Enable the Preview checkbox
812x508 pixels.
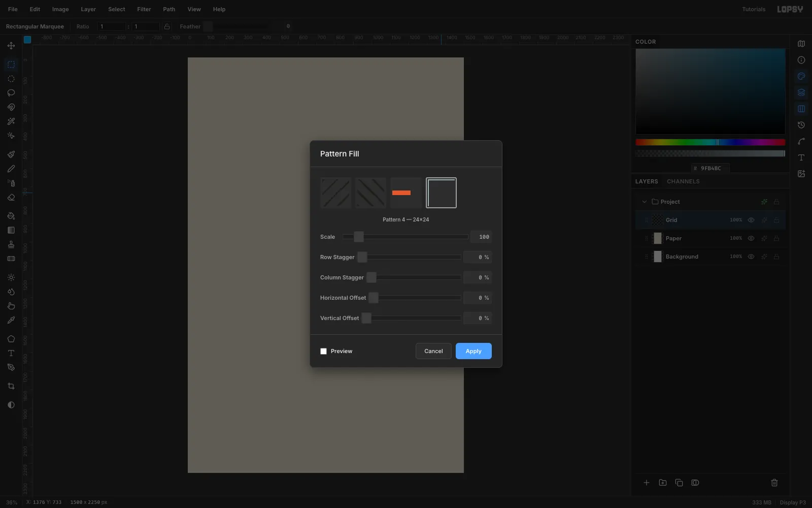coord(323,351)
